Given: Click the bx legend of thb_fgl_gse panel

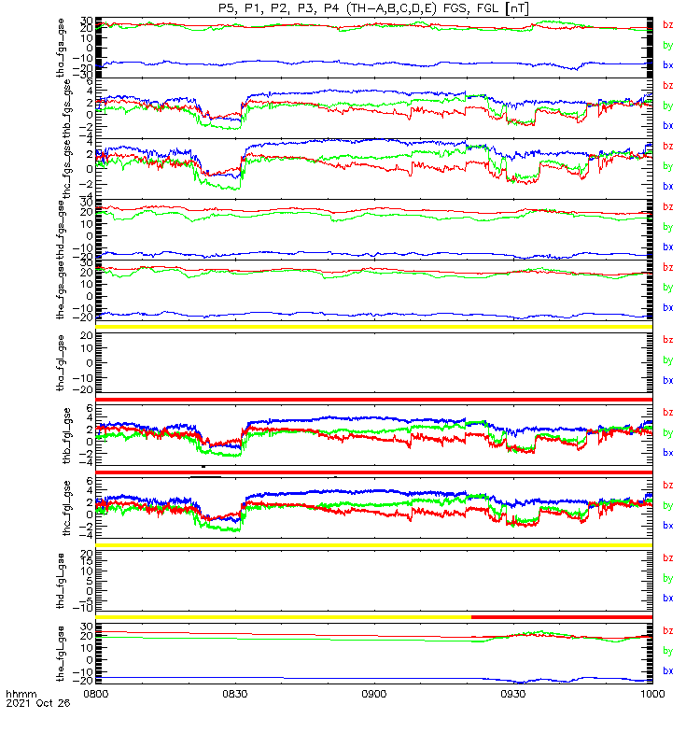Looking at the screenshot, I should click(668, 453).
